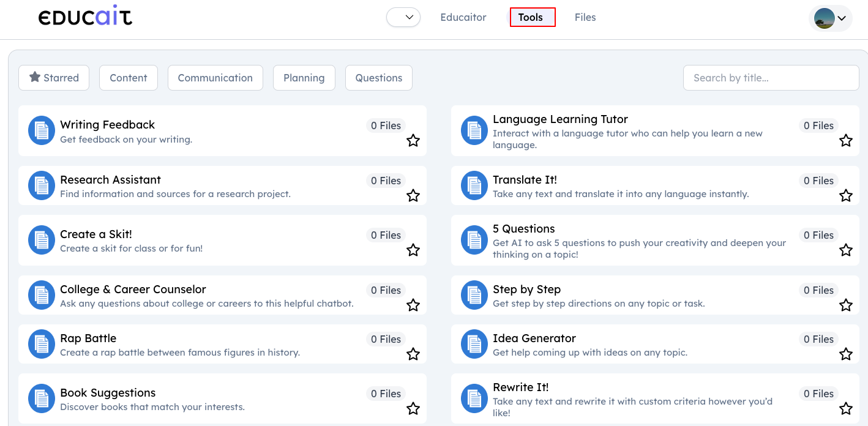
Task: Click the Rap Battle document icon
Action: point(42,344)
